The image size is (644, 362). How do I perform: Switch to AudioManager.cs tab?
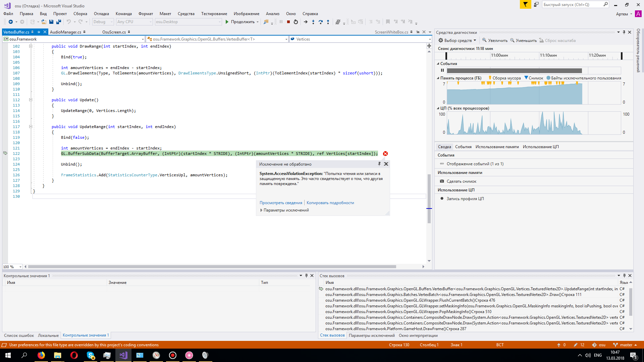65,32
